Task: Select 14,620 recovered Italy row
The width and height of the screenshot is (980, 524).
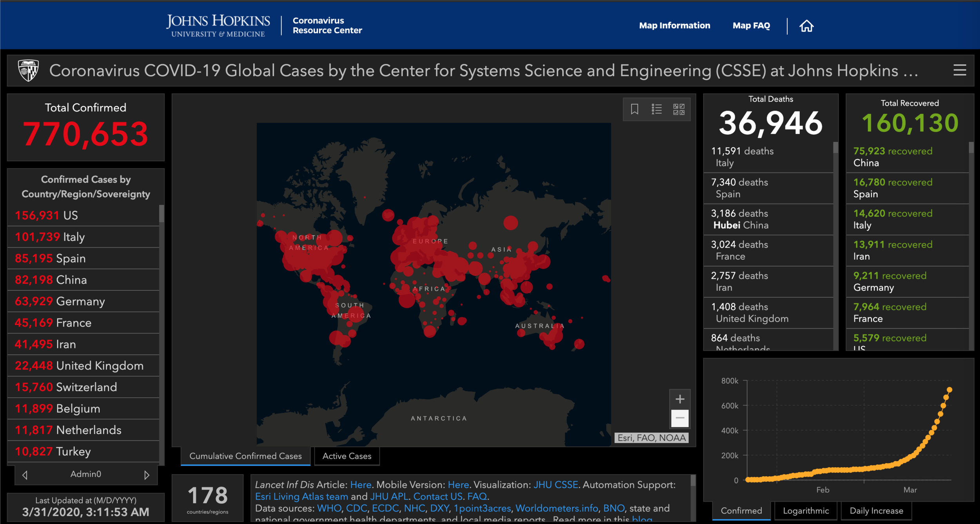Action: pyautogui.click(x=907, y=219)
